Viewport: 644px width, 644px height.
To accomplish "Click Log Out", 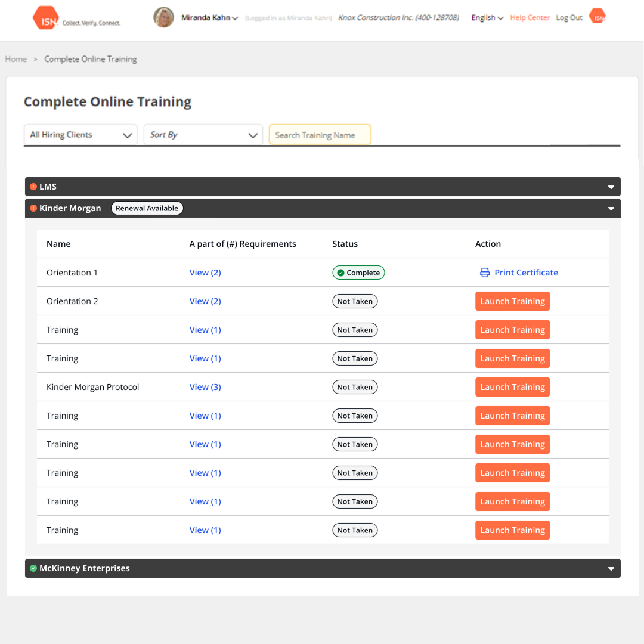I will click(x=569, y=18).
